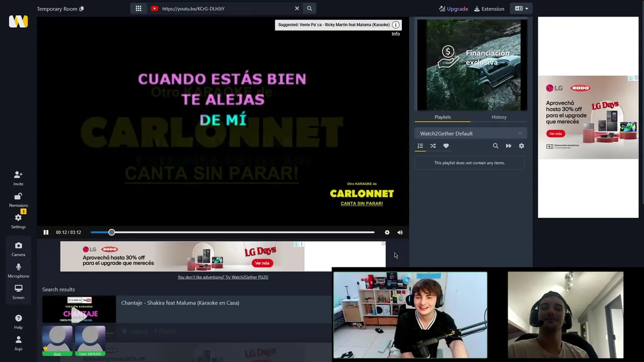Mute the player volume
644x362 pixels.
coord(400,232)
